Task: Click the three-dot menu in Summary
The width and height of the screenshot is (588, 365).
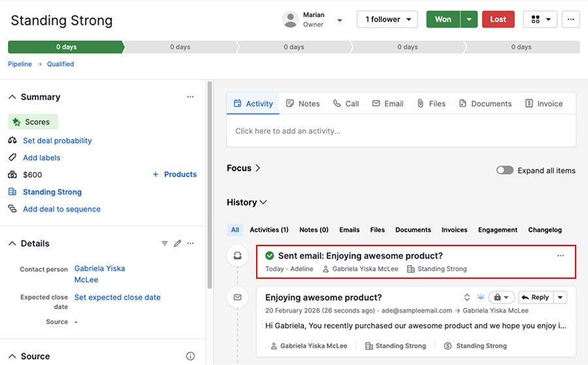Action: pos(190,97)
